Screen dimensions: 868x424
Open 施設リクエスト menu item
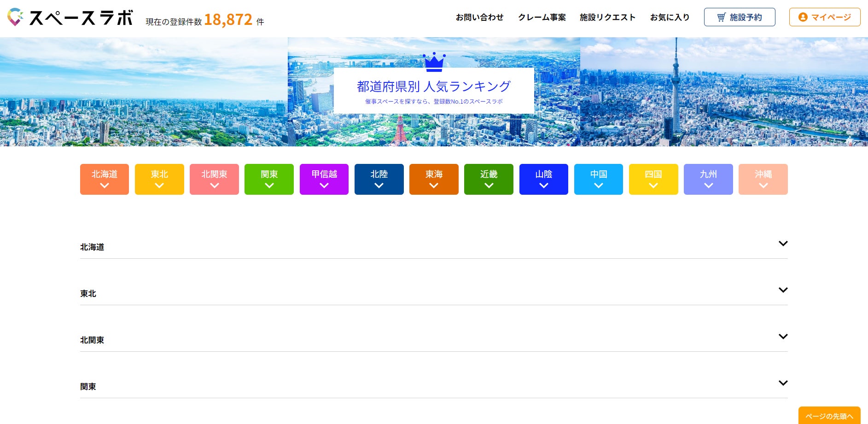point(607,17)
